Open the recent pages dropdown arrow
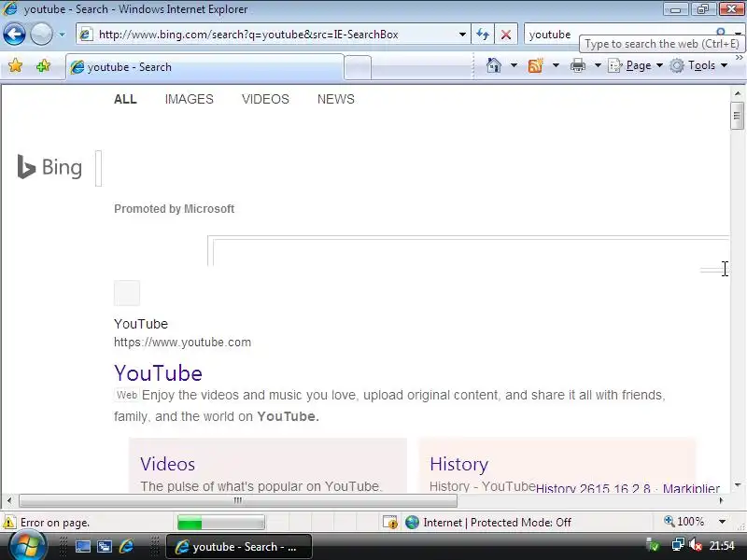Viewport: 747px width, 560px height. pos(62,35)
